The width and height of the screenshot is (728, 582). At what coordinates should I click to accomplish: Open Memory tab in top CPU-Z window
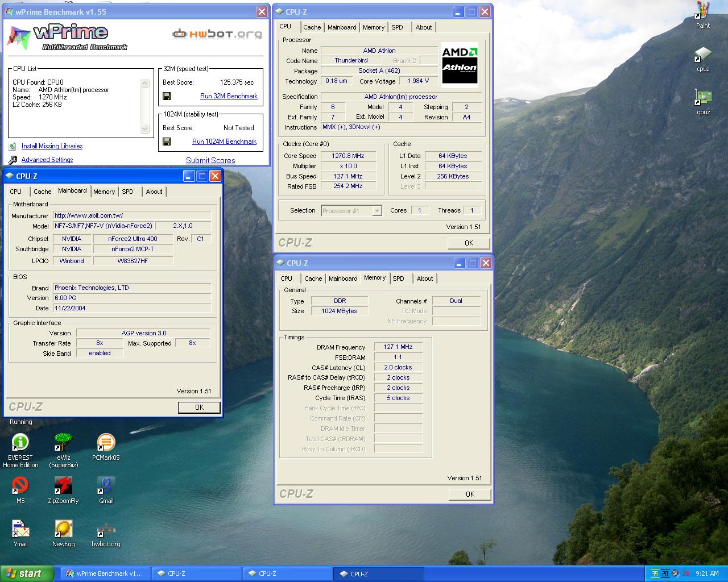pos(374,27)
